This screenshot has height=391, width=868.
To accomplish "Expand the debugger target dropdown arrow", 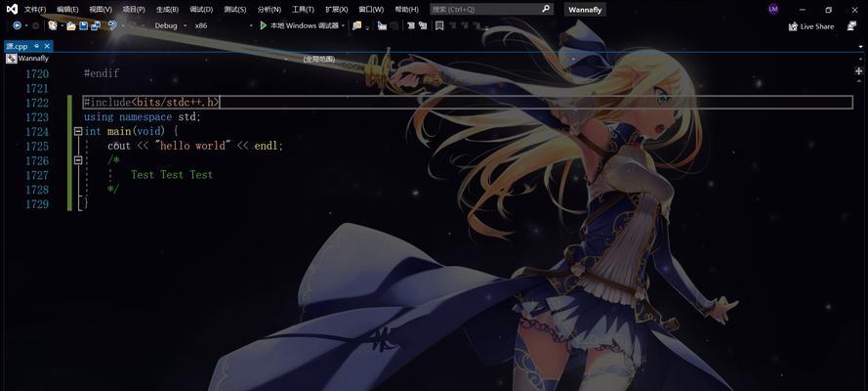I will click(344, 25).
